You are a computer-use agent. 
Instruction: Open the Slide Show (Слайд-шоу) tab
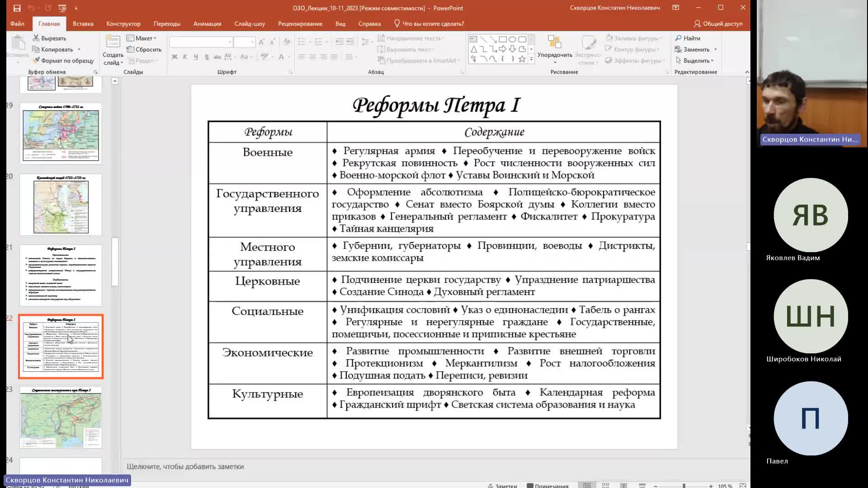[x=250, y=23]
